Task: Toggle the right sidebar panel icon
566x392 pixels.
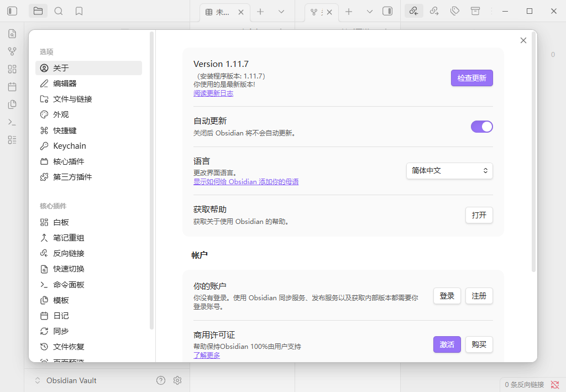Action: [387, 11]
